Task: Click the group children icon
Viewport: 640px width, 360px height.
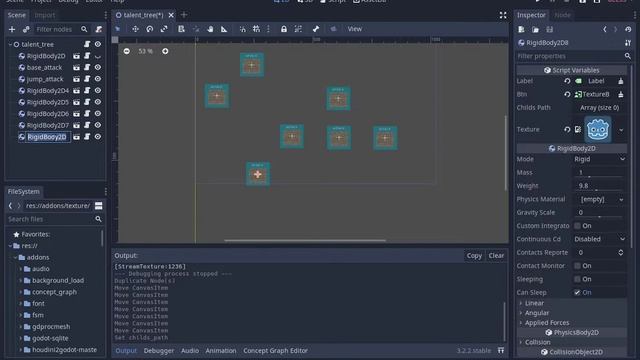Action: [298, 29]
